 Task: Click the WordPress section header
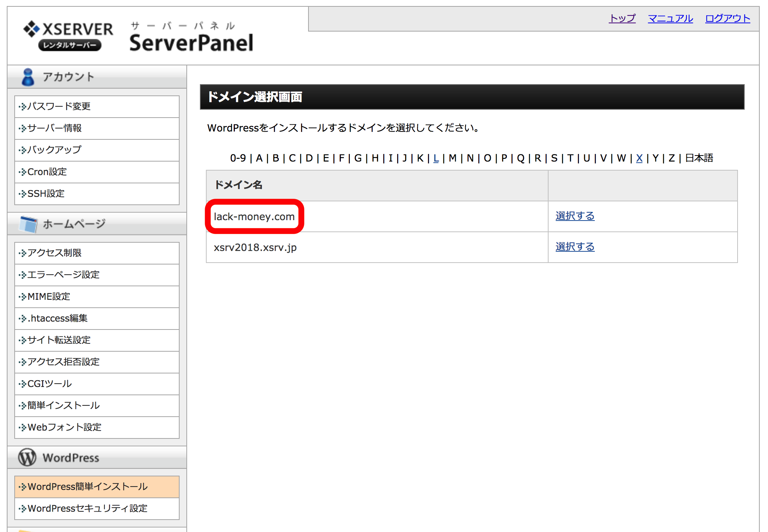(x=97, y=458)
